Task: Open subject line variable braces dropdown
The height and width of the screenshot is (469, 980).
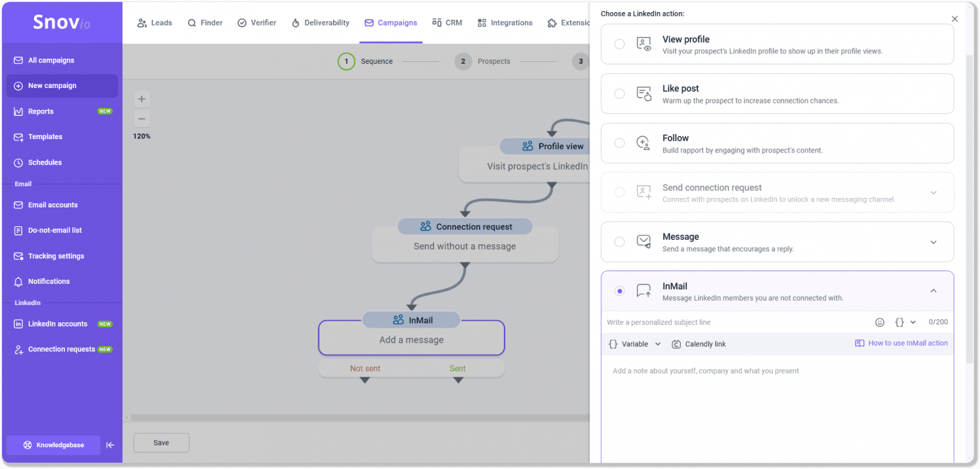Action: (905, 322)
